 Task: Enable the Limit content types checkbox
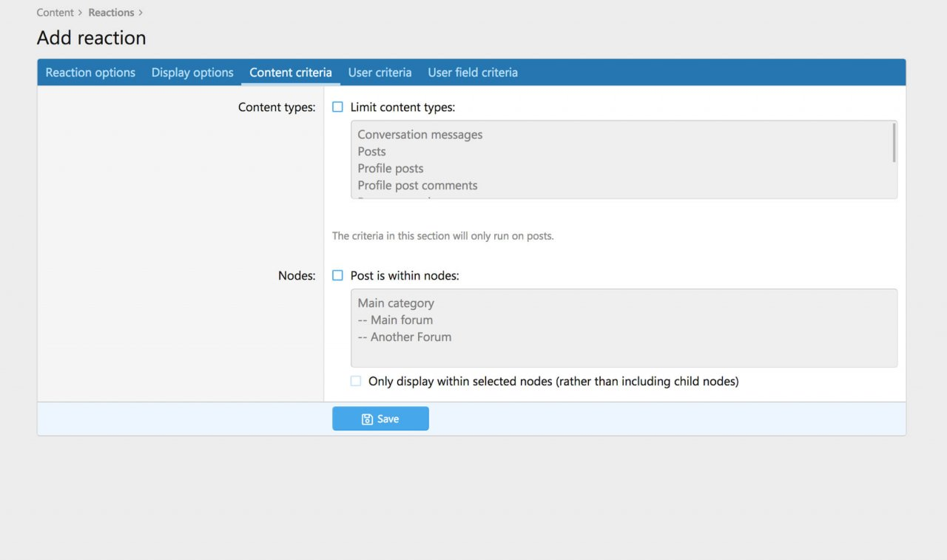click(338, 107)
